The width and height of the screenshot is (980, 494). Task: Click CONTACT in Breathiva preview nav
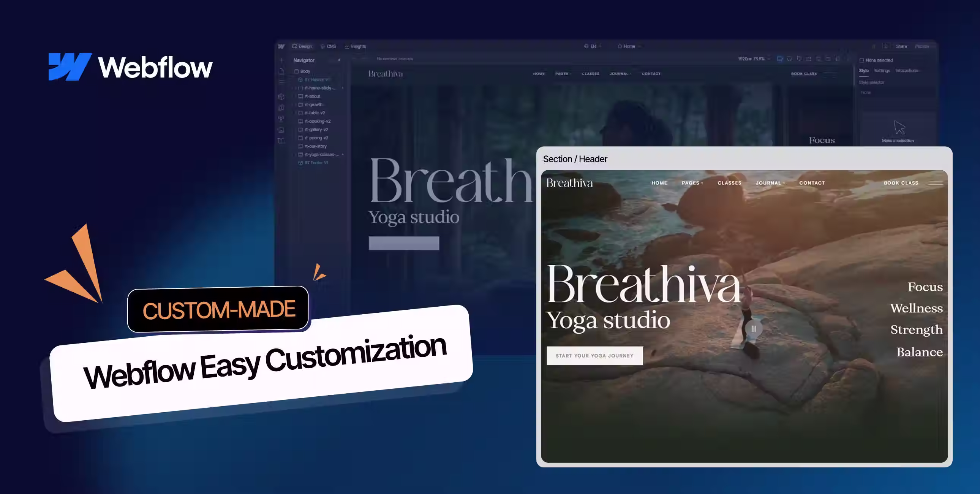(x=812, y=183)
